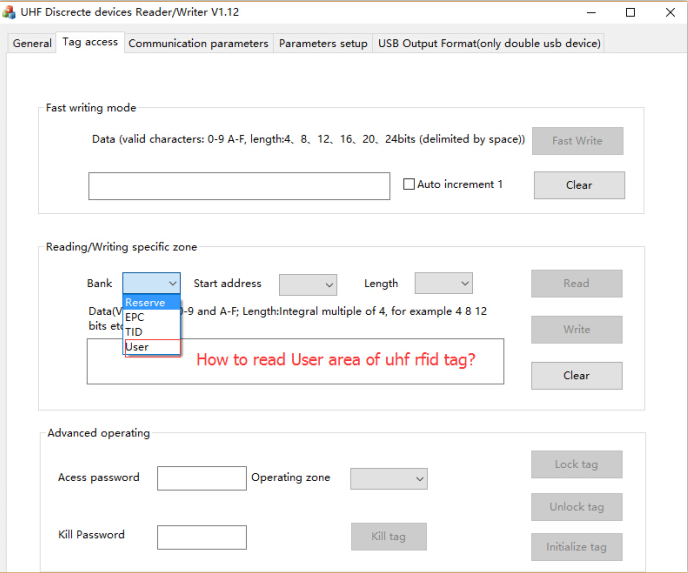688x573 pixels.
Task: Maximize the application window
Action: pos(630,12)
